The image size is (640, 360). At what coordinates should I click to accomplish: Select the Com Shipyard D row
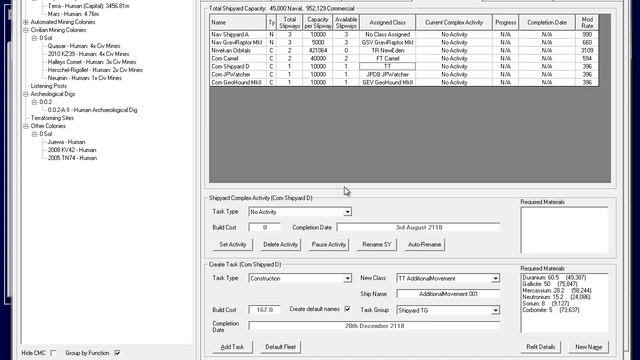(x=404, y=67)
